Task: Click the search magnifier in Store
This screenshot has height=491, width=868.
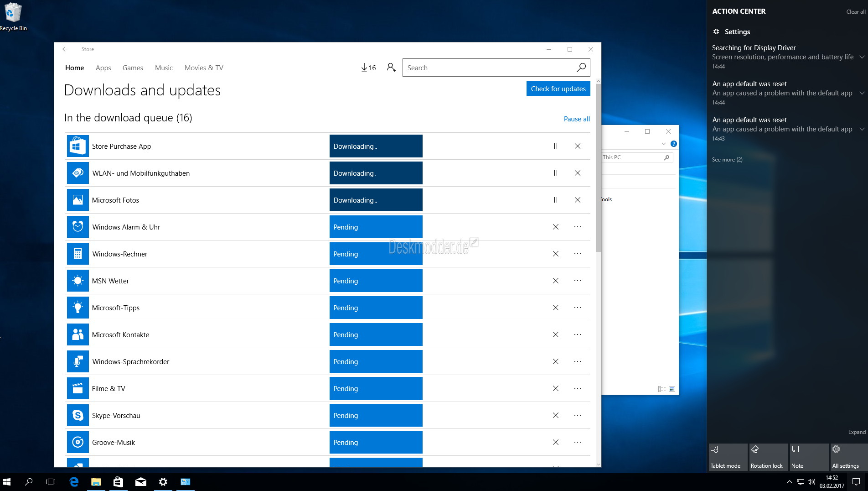Action: (x=581, y=68)
